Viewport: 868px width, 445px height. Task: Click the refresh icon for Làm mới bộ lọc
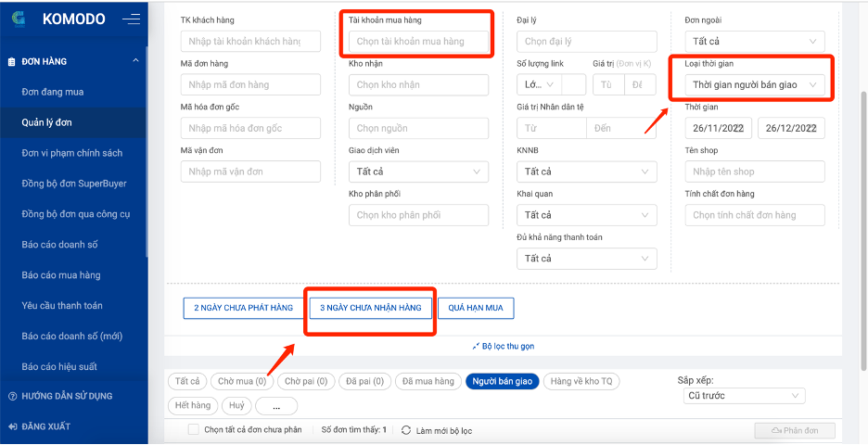pos(406,430)
